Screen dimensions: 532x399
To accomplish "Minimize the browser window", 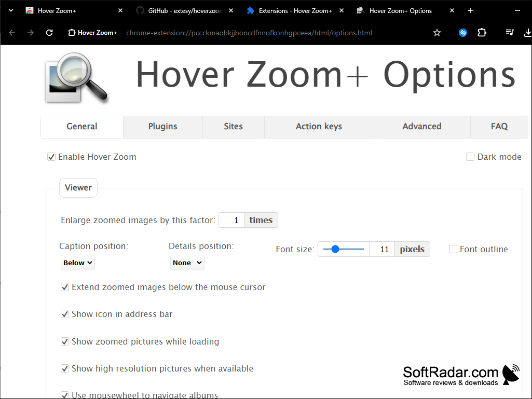I will (x=517, y=10).
